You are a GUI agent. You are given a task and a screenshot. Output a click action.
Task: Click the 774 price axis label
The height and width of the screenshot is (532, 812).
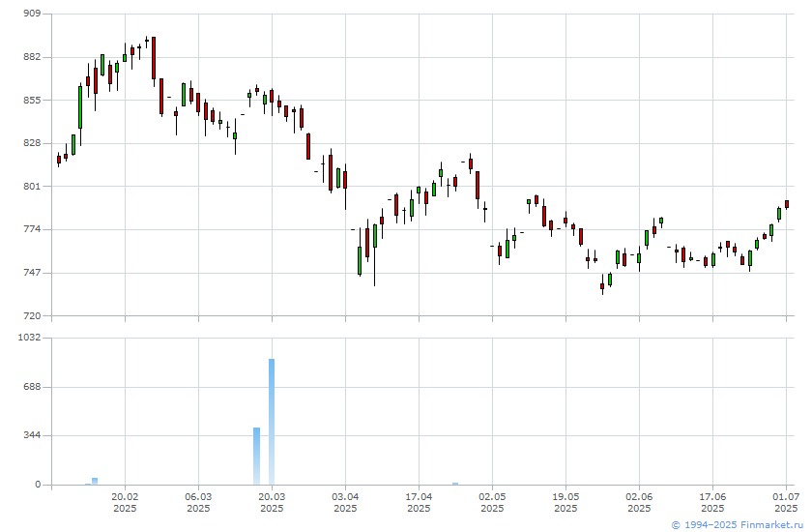pos(32,228)
